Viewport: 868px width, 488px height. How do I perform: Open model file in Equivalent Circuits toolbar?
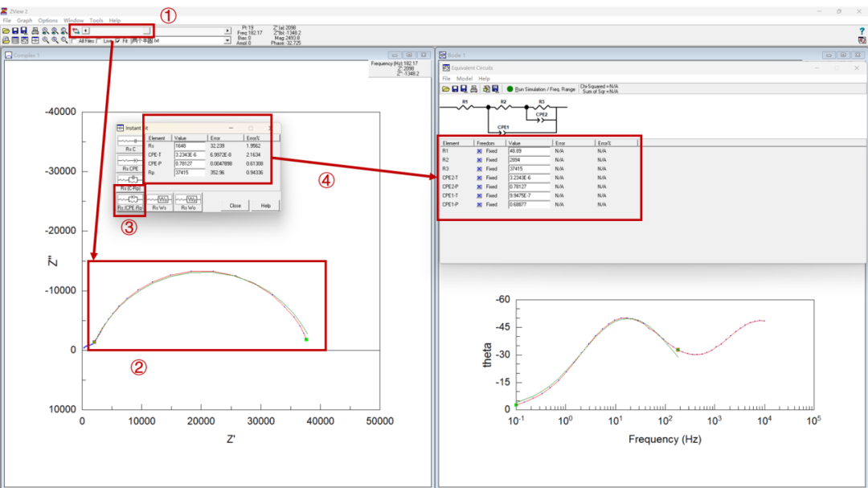point(445,88)
